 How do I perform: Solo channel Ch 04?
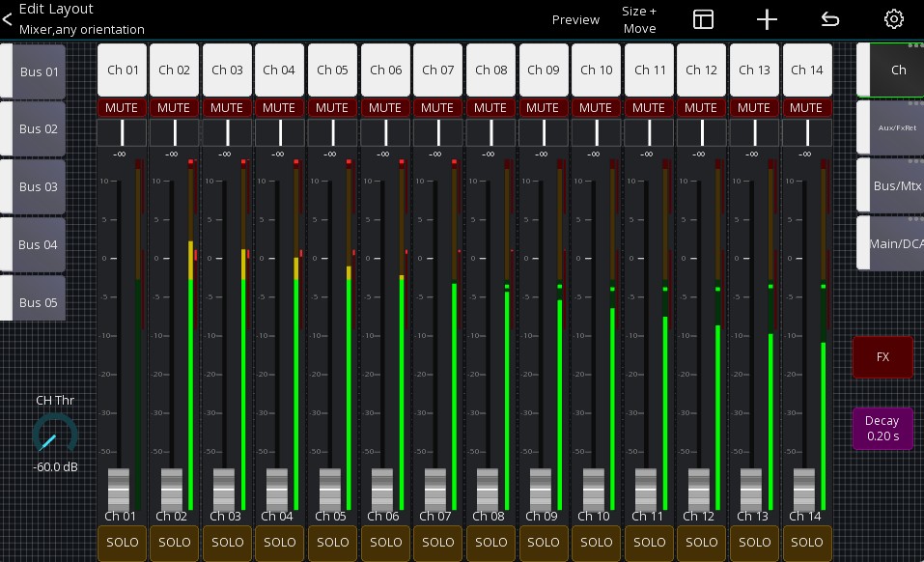tap(280, 543)
